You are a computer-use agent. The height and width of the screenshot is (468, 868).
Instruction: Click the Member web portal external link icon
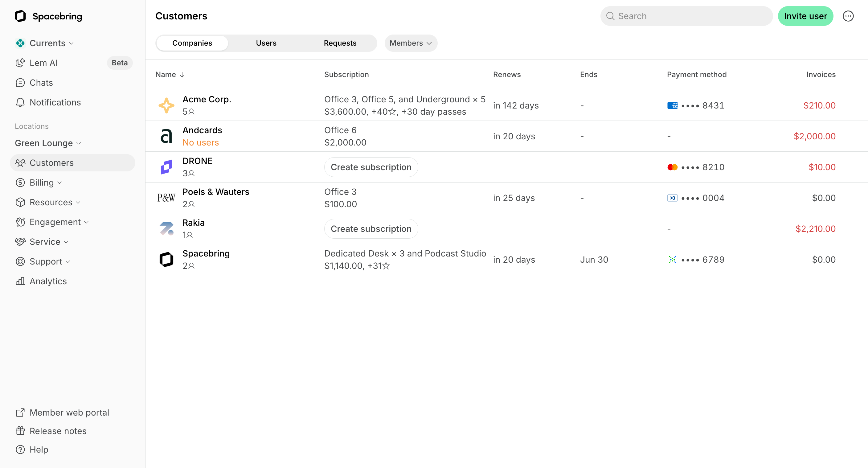point(20,413)
